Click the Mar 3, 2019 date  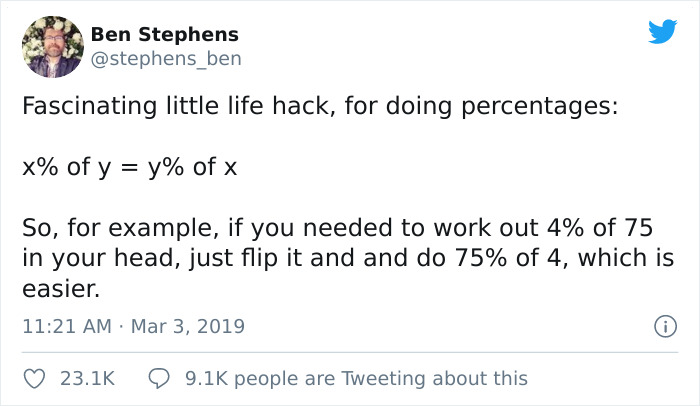[x=190, y=326]
